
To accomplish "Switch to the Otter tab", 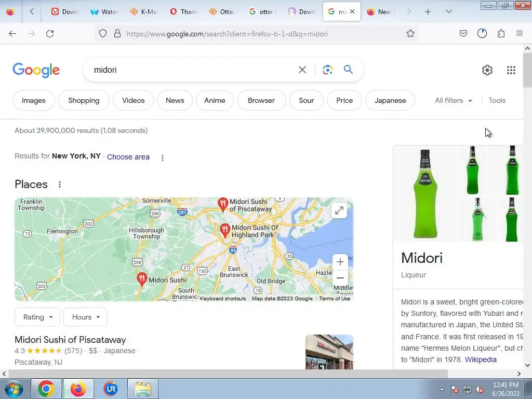I will (x=222, y=12).
